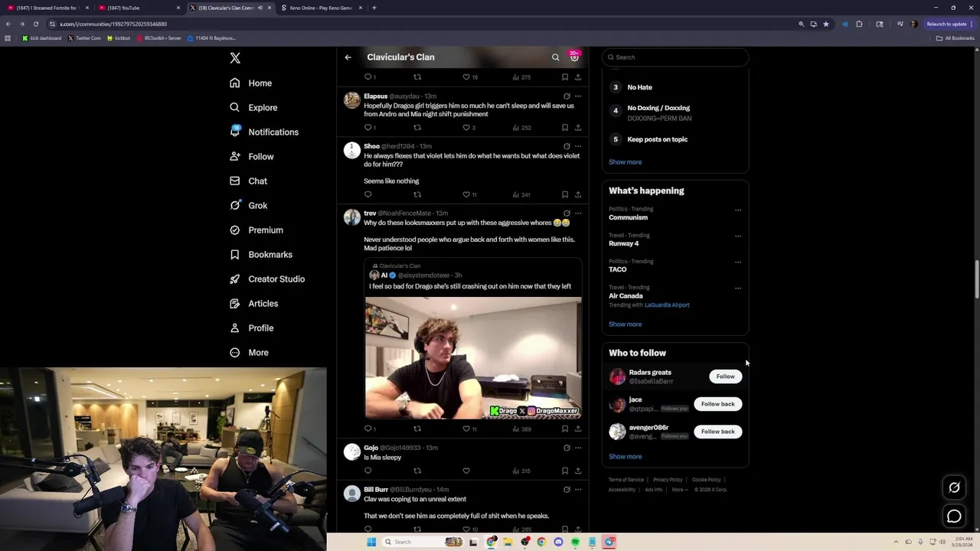Screen dimensions: 980x551
Task: Open Grok in the sidebar
Action: pyautogui.click(x=248, y=206)
